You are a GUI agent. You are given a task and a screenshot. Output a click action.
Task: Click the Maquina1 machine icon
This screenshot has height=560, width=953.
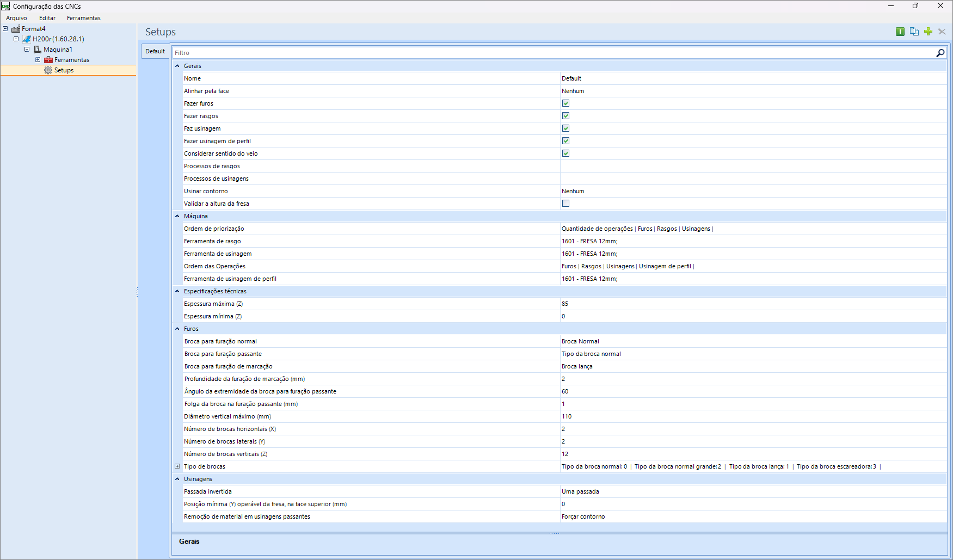tap(38, 50)
